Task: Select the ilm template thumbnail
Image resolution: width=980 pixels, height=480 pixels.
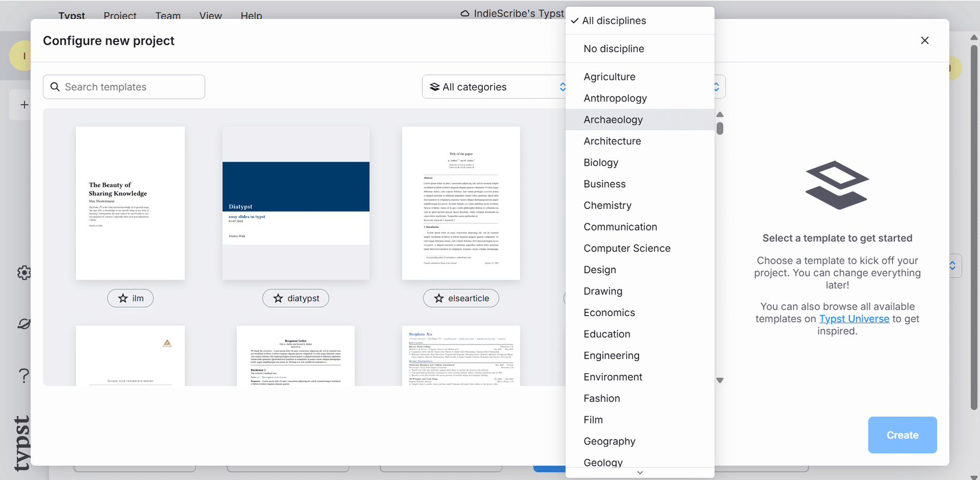Action: (x=130, y=203)
